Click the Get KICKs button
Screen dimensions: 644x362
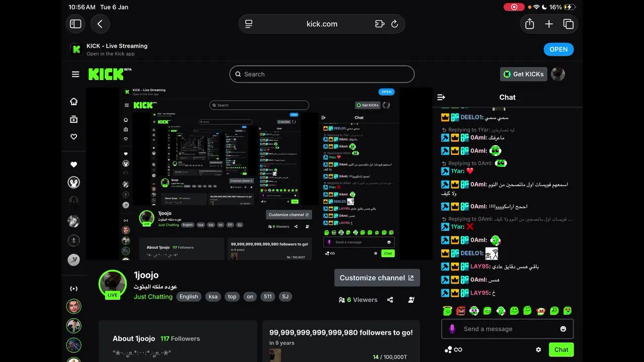coord(523,74)
